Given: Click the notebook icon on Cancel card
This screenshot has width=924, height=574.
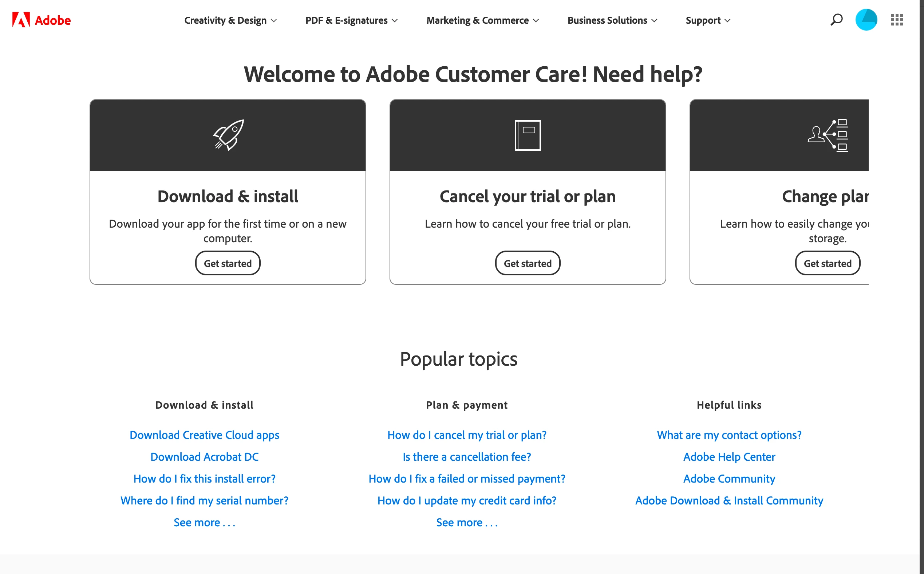Looking at the screenshot, I should tap(528, 135).
